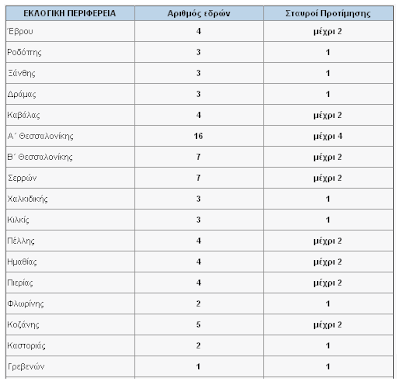Image resolution: width=400 pixels, height=385 pixels.
Task: Select the Α΄ Θεσσαλονίκης district cell
Action: click(70, 136)
